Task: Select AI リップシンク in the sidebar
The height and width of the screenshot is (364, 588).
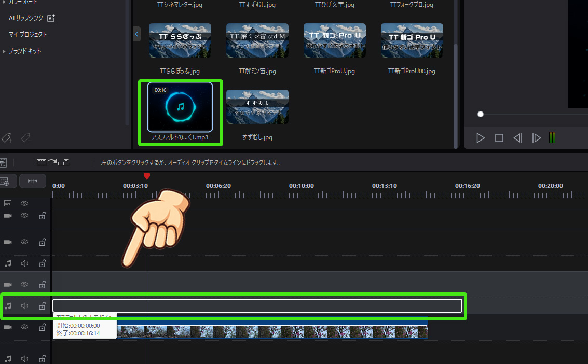Action: [x=26, y=18]
